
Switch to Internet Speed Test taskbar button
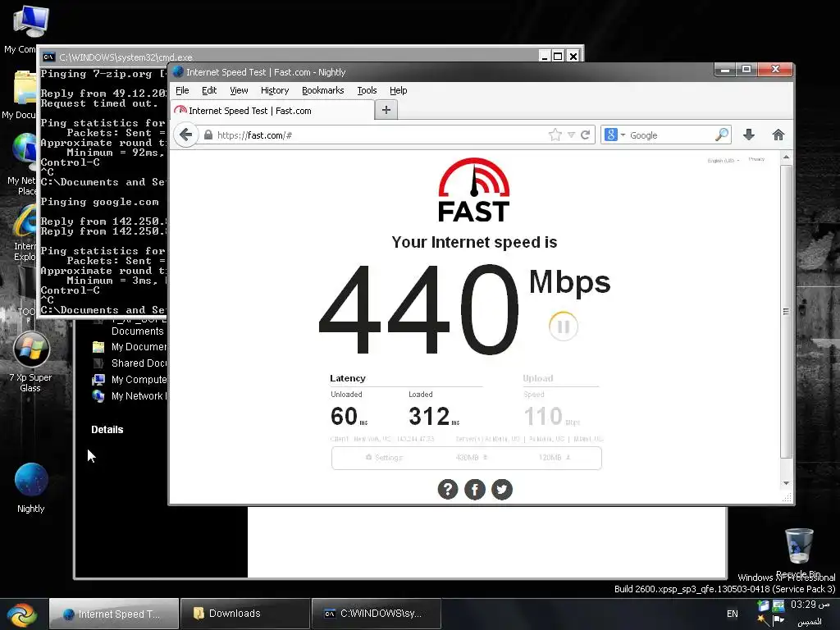[114, 614]
